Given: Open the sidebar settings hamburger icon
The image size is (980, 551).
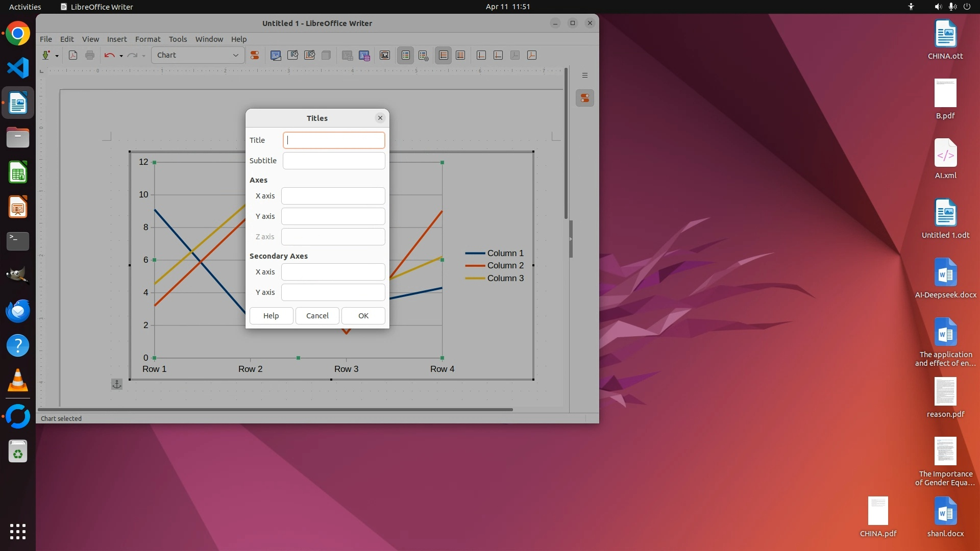Looking at the screenshot, I should (585, 76).
